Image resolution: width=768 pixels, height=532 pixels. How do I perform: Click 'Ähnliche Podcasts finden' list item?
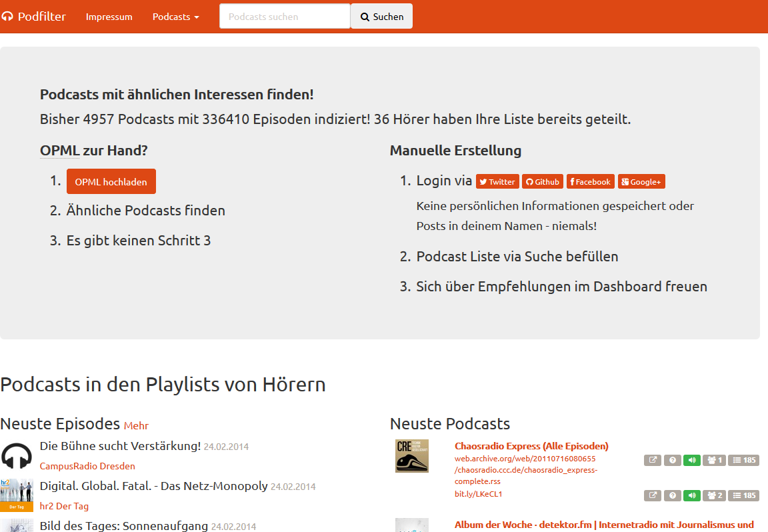[146, 211]
